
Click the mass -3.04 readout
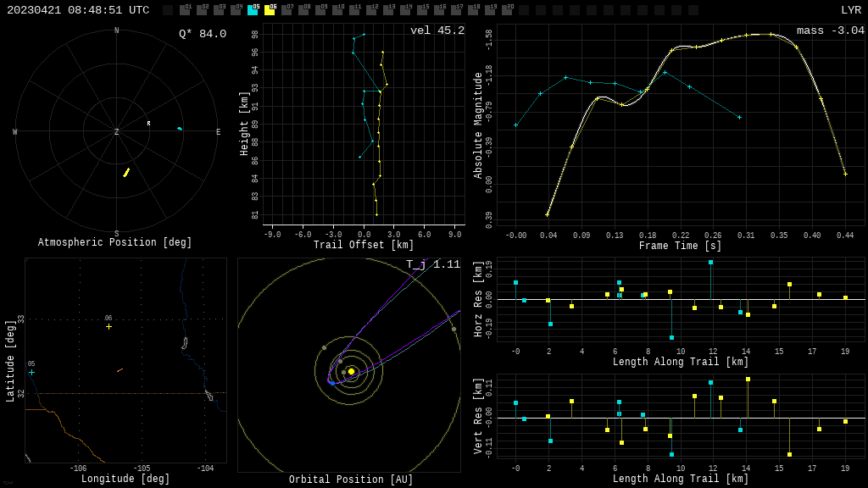click(x=830, y=30)
